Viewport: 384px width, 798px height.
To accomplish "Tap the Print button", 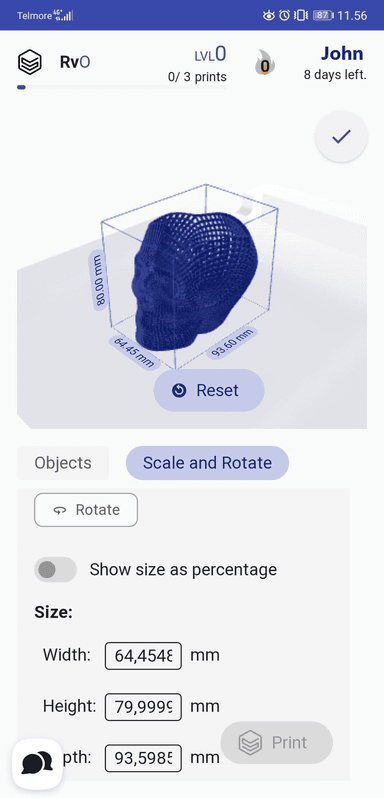I will pos(277,743).
